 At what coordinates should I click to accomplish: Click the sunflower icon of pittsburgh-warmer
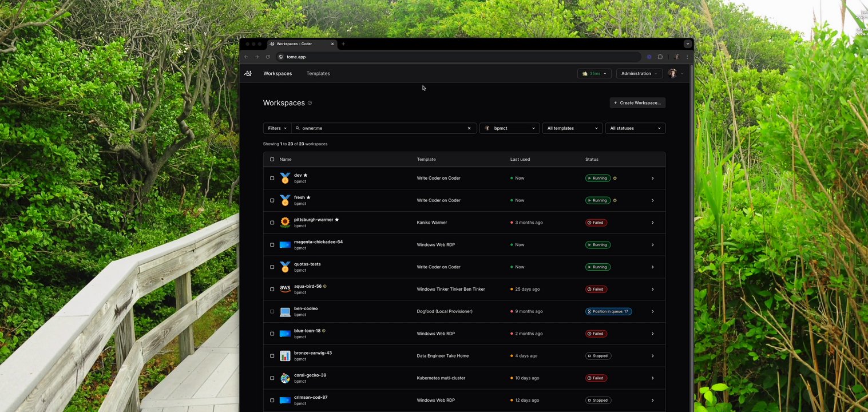tap(285, 223)
